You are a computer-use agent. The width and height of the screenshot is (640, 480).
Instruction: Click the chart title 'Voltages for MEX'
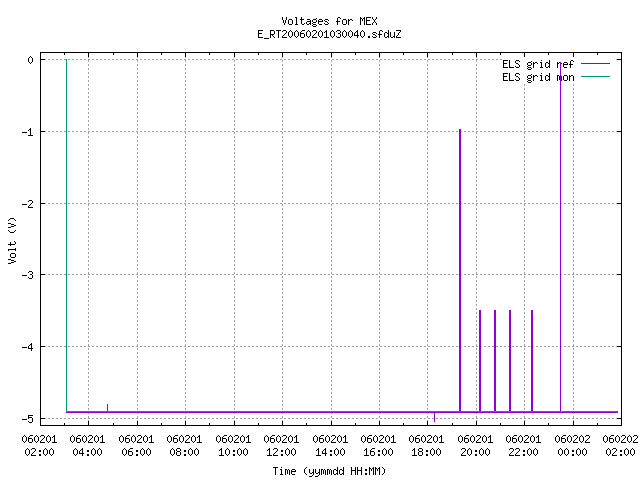(x=329, y=21)
